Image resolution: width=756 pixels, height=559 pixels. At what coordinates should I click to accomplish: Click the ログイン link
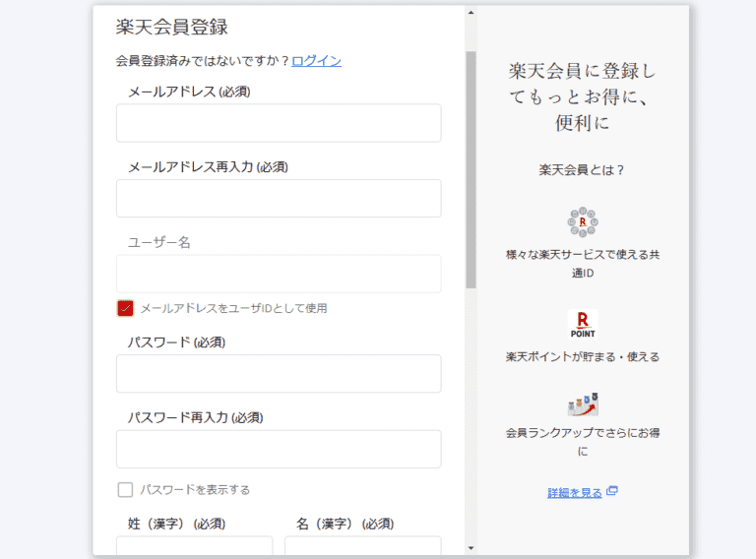316,61
